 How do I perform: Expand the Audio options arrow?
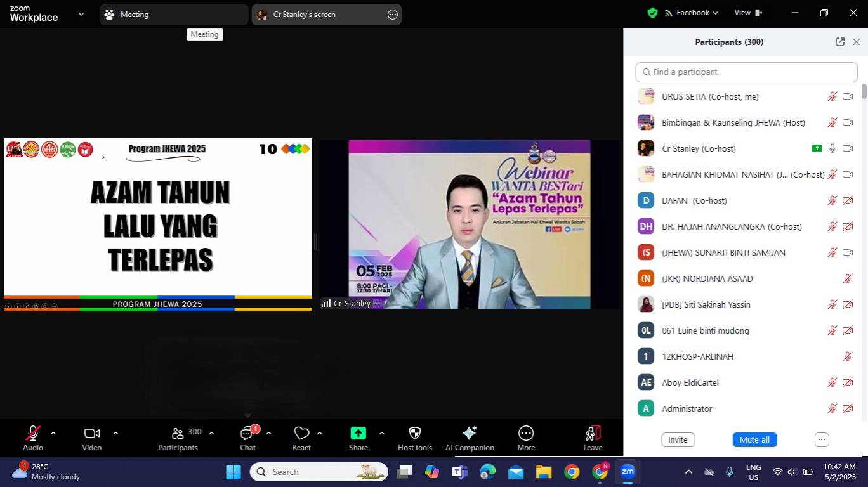pyautogui.click(x=53, y=434)
